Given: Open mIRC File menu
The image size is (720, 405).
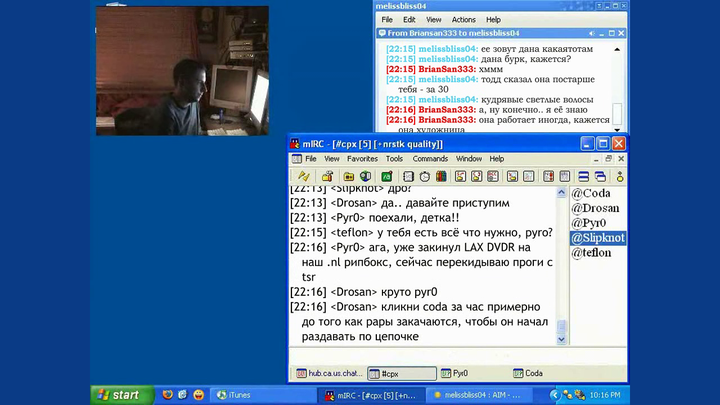Looking at the screenshot, I should point(311,159).
